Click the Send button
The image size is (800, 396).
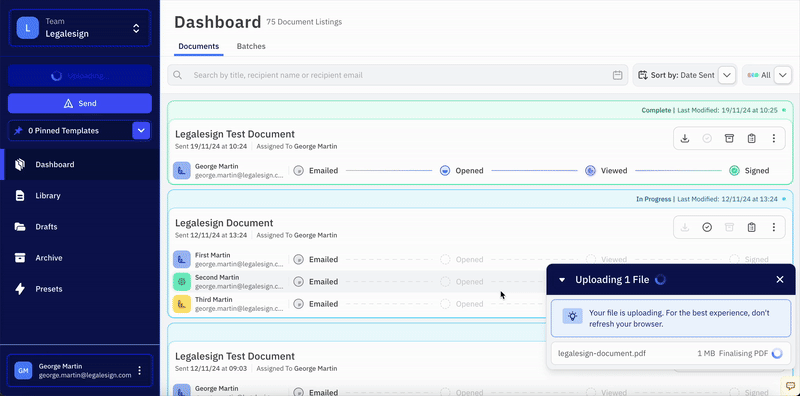pos(80,103)
